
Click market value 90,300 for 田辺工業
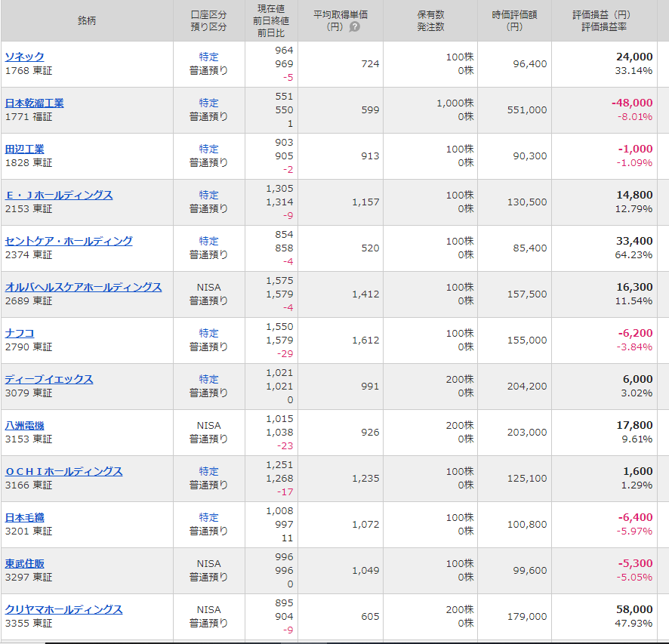tap(530, 156)
